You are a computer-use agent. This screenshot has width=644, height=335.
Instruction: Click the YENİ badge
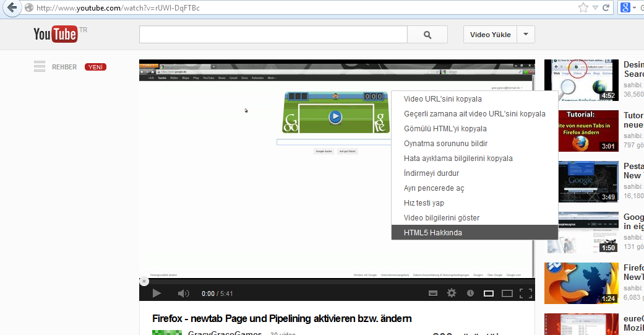(x=95, y=67)
